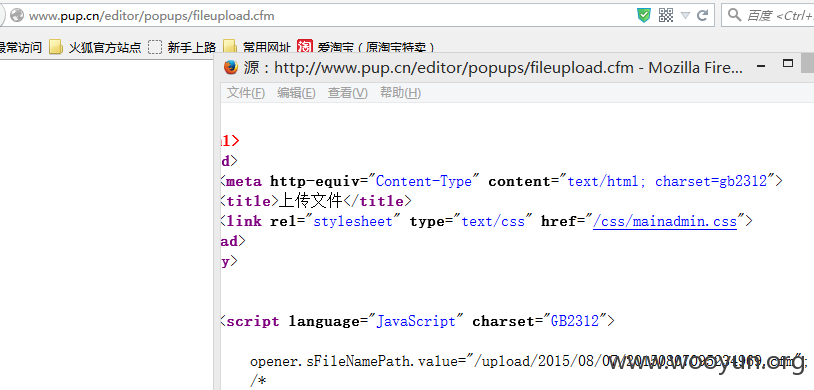814x390 pixels.
Task: Click the green shield security icon
Action: pos(644,16)
